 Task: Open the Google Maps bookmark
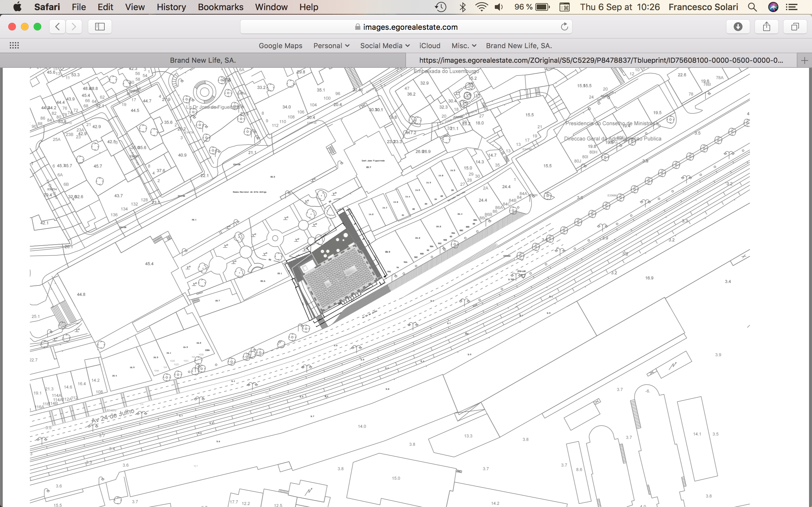point(280,46)
